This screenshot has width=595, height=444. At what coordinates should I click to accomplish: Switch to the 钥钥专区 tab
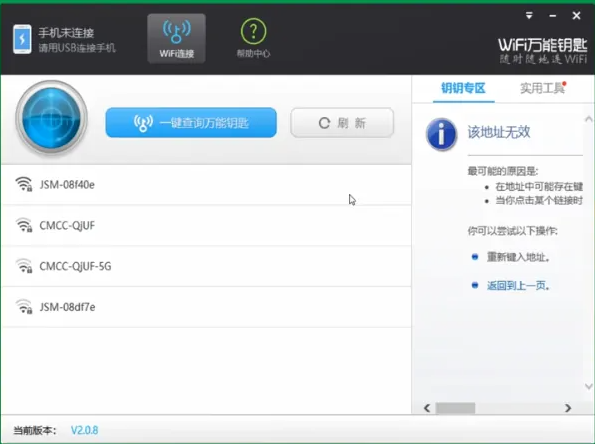click(x=463, y=88)
